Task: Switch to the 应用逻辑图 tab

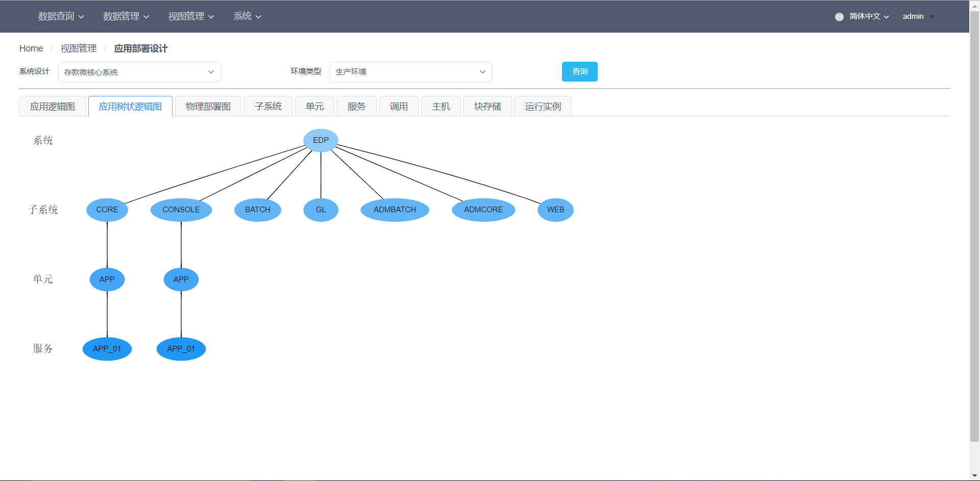Action: point(53,106)
